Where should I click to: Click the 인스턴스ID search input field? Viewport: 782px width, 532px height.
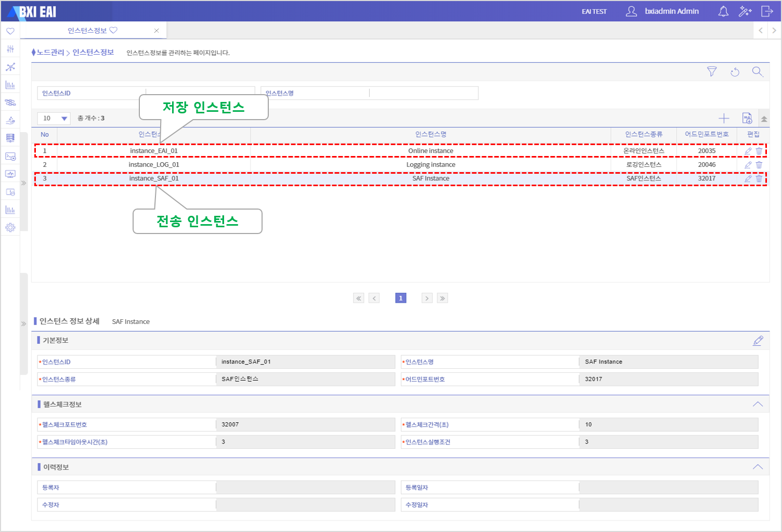point(201,93)
